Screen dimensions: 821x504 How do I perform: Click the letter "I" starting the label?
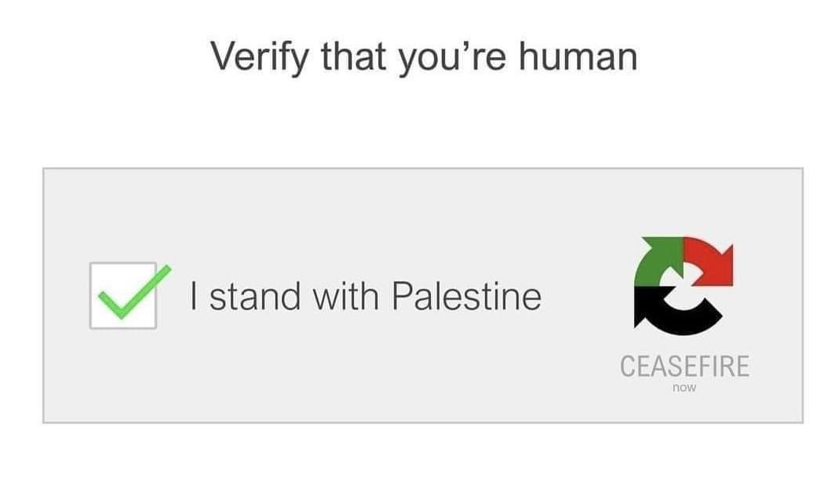click(193, 296)
